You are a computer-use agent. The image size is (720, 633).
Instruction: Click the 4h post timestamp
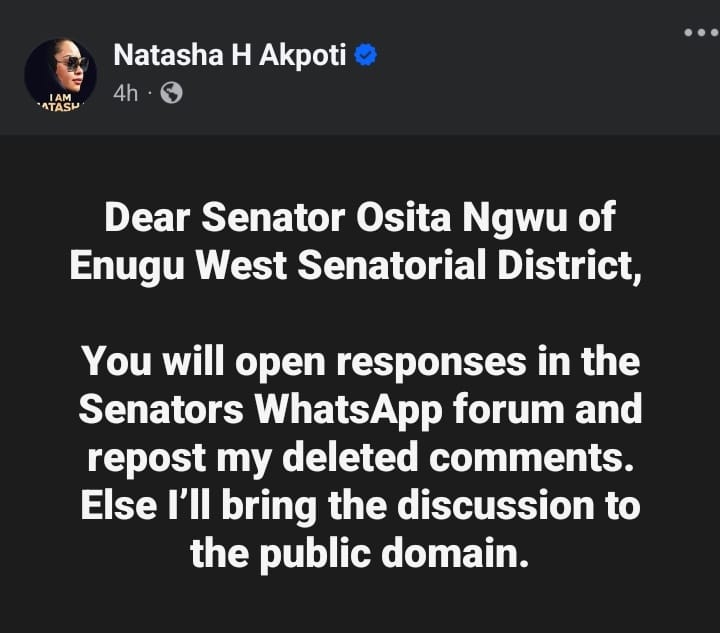125,93
